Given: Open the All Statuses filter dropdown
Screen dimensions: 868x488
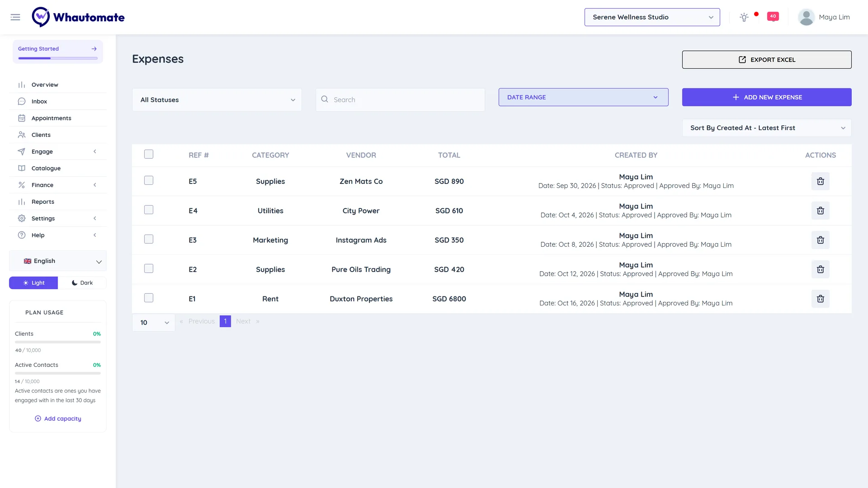Looking at the screenshot, I should 217,100.
